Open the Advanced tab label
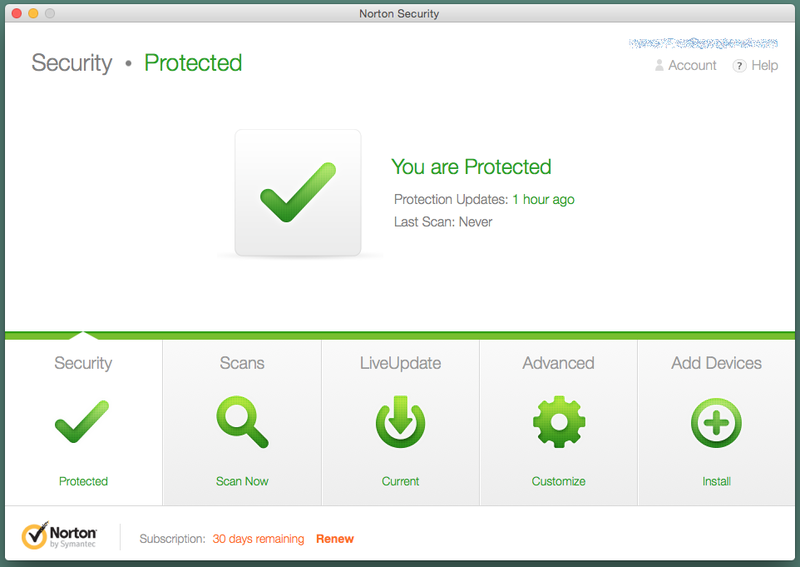The image size is (800, 567). pyautogui.click(x=558, y=363)
